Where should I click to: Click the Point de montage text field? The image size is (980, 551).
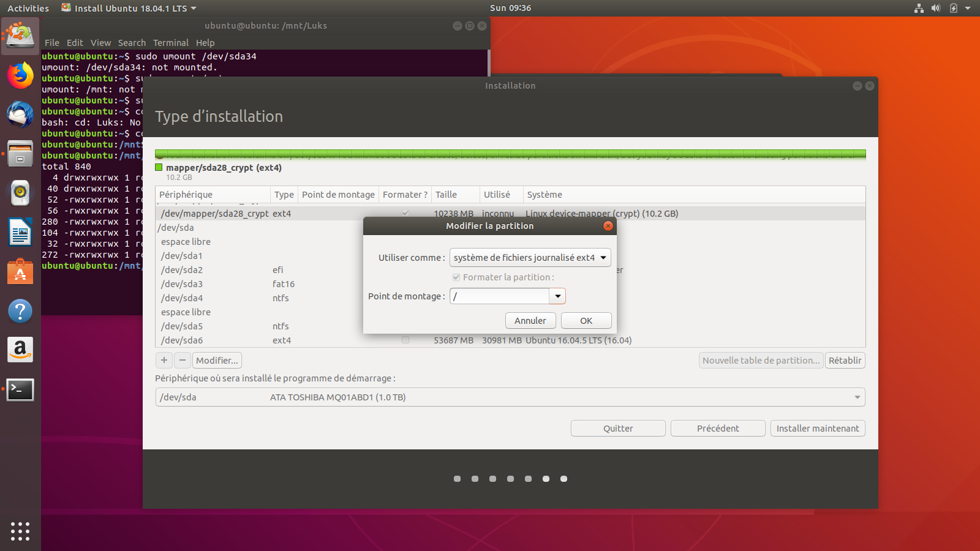(x=499, y=296)
